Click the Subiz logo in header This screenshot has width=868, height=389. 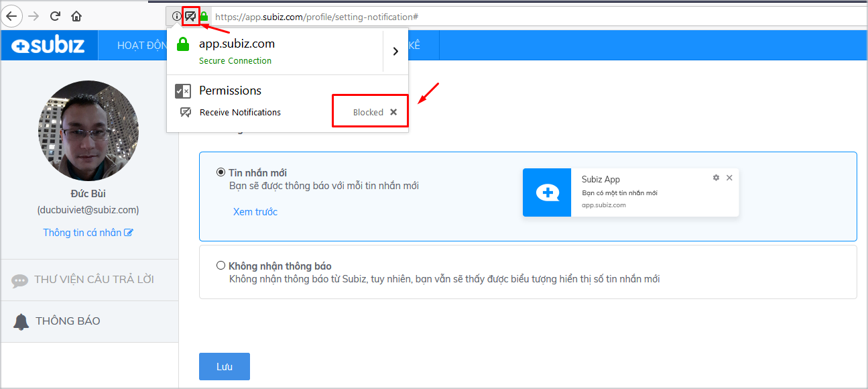point(49,46)
